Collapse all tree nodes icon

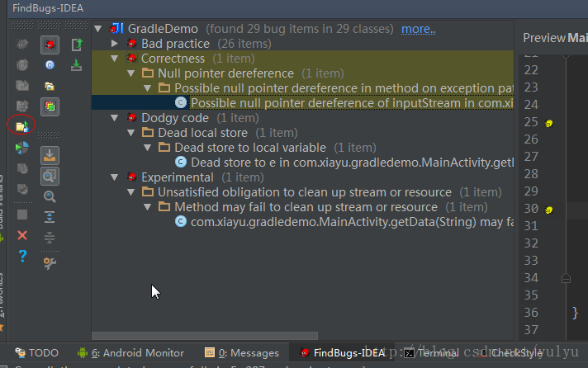[x=50, y=238]
